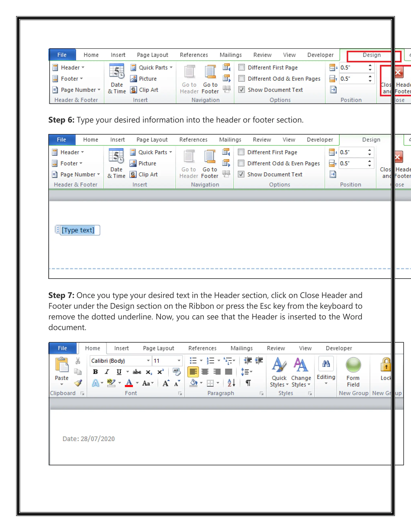This screenshot has width=411, height=532.
Task: Apply strikethrough using the abc icon
Action: click(137, 372)
